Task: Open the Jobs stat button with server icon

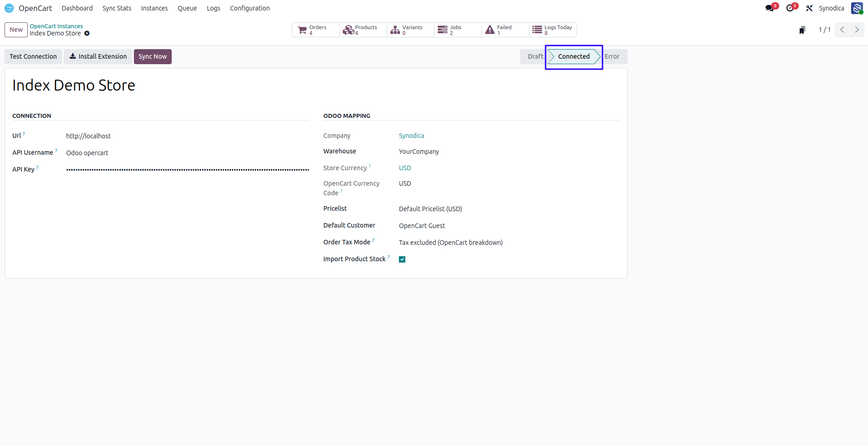Action: point(458,30)
